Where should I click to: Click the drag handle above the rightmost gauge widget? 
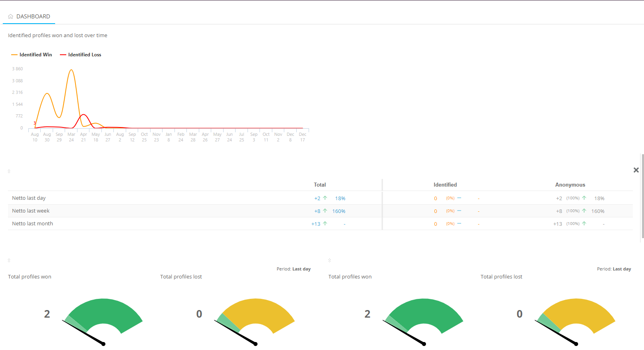[329, 260]
